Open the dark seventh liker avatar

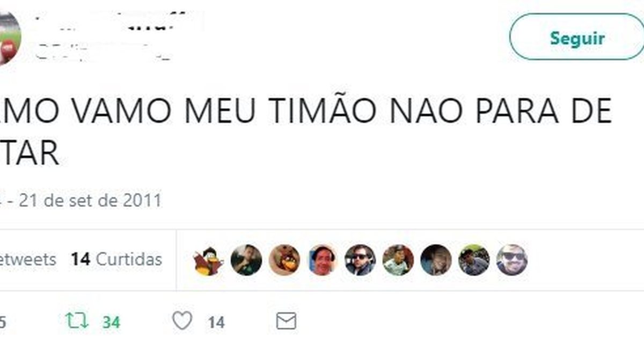(x=436, y=260)
